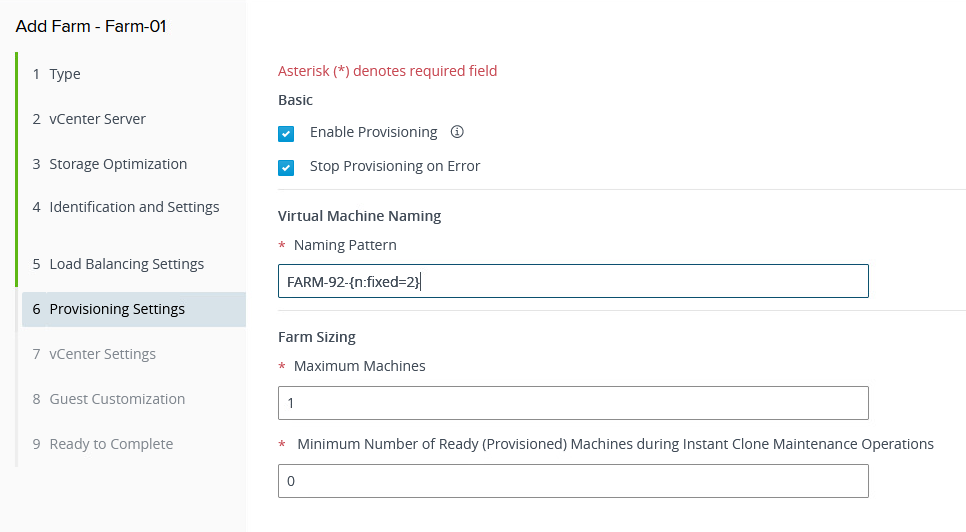Click the Minimum Number of Ready Machines field

(x=573, y=481)
